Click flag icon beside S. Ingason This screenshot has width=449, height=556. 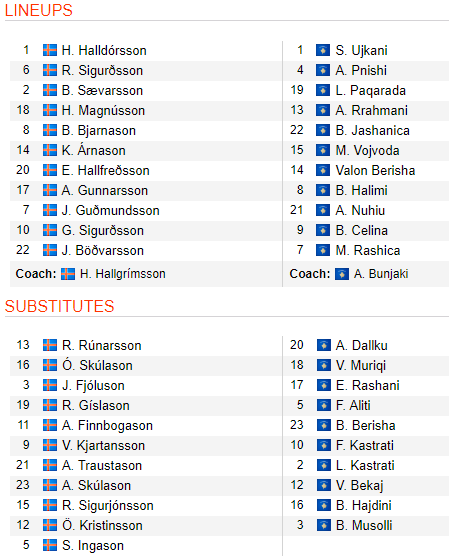[x=50, y=545]
